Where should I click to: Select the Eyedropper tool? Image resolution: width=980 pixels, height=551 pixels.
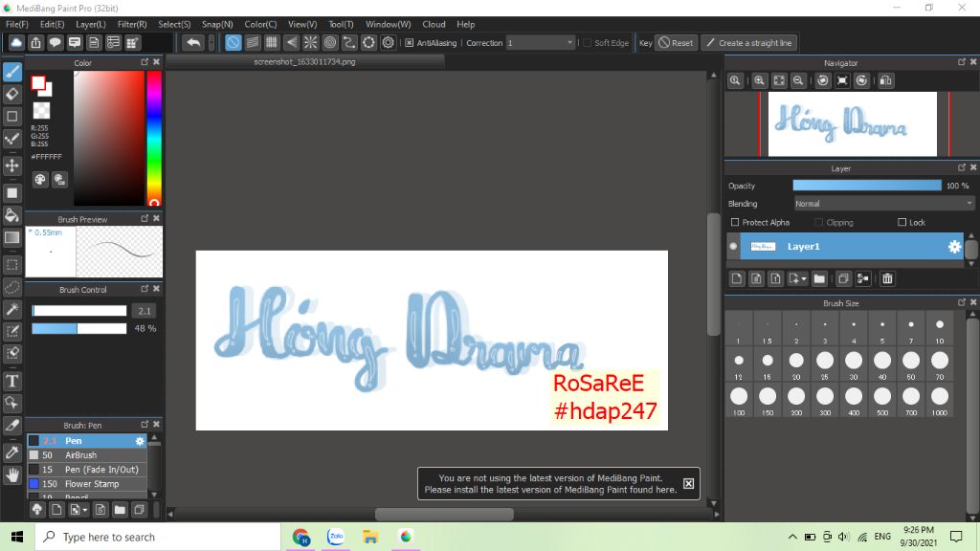(x=11, y=452)
